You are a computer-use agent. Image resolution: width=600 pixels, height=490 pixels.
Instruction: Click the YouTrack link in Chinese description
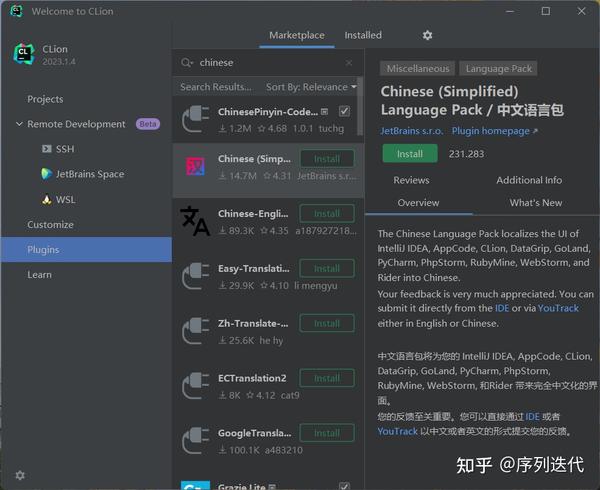tap(397, 431)
